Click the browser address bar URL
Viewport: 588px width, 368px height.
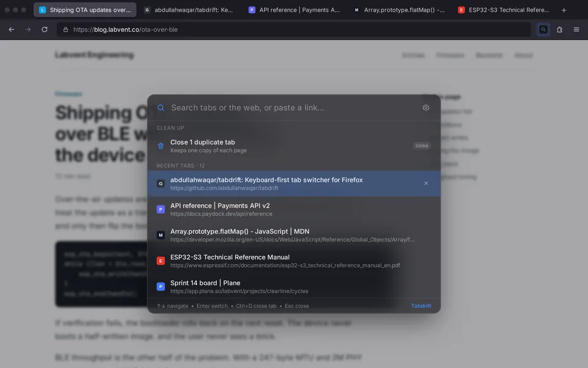[294, 29]
